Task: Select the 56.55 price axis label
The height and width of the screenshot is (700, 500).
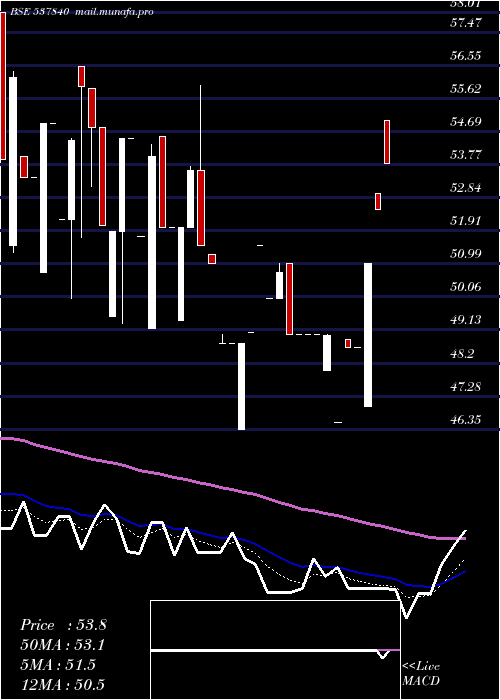Action: 466,56
